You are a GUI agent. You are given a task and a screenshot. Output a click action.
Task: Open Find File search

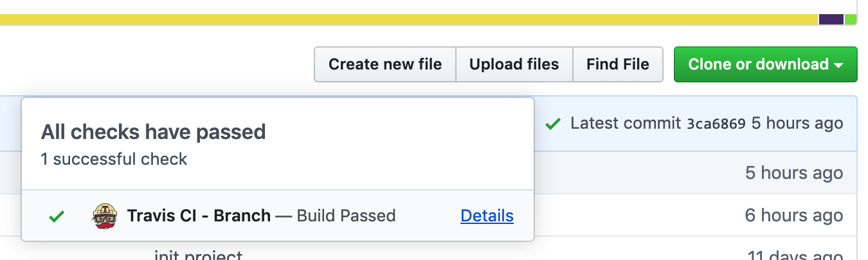click(617, 64)
